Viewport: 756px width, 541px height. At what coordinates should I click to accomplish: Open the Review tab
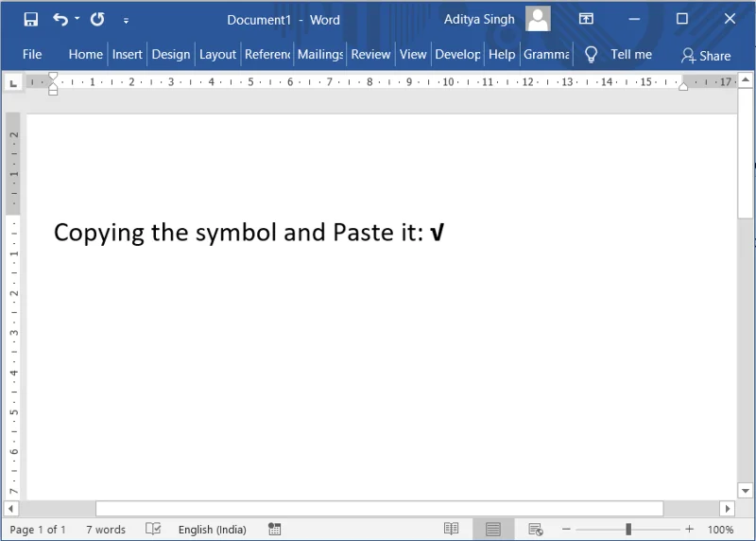pos(370,54)
